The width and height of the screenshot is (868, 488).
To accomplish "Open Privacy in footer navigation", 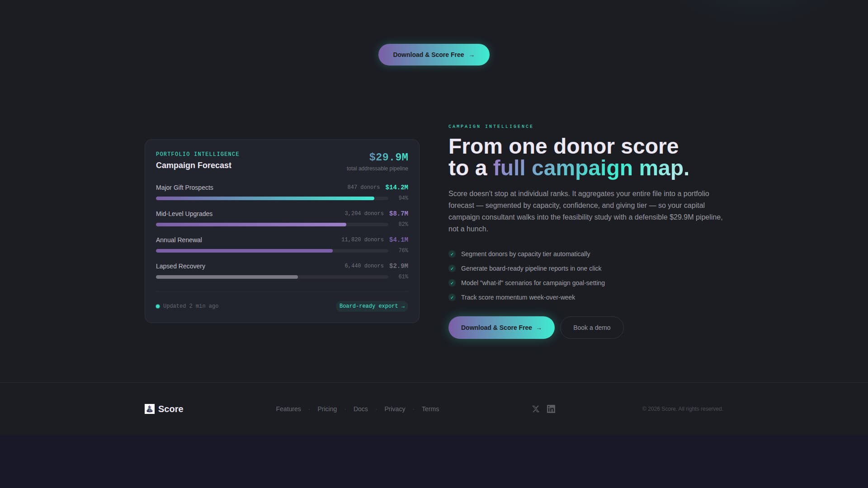I will point(395,409).
